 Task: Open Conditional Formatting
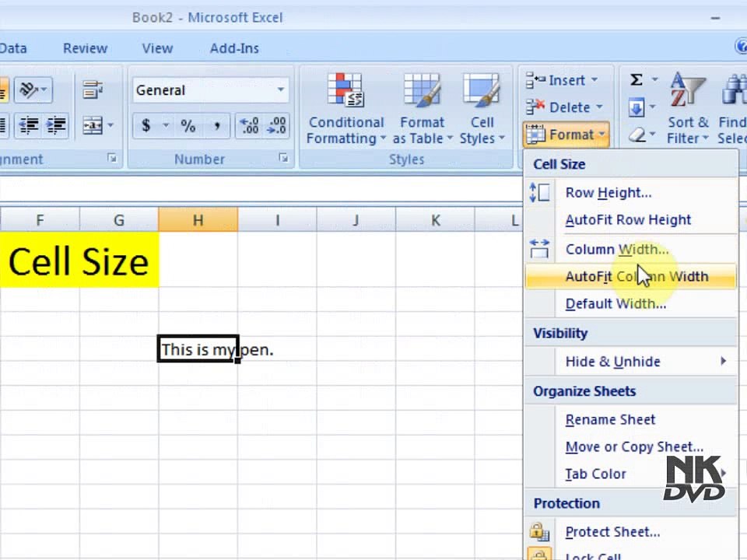click(345, 109)
